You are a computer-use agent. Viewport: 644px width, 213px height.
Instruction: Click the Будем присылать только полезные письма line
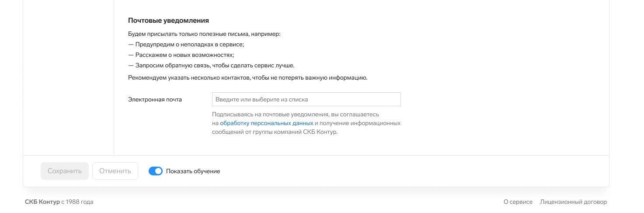click(x=204, y=34)
